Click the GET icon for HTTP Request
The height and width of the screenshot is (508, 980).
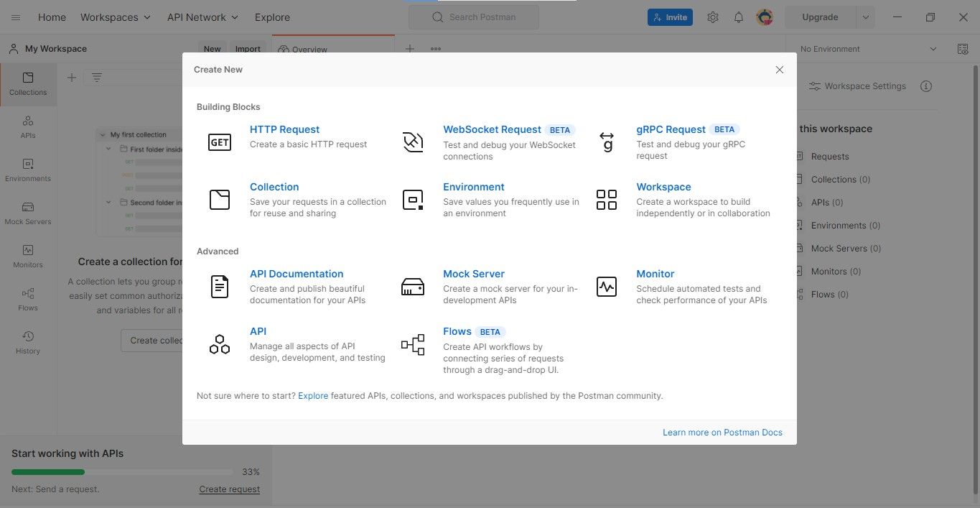click(x=220, y=142)
